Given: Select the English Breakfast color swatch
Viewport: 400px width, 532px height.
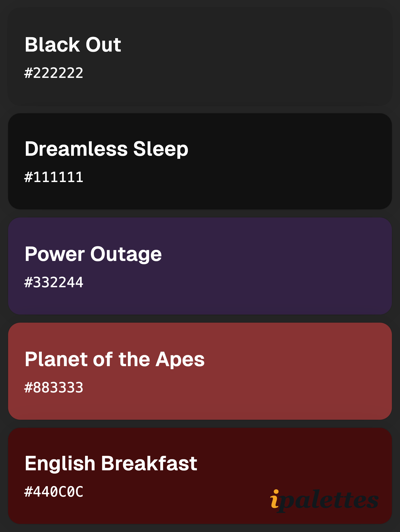Looking at the screenshot, I should click(x=200, y=476).
